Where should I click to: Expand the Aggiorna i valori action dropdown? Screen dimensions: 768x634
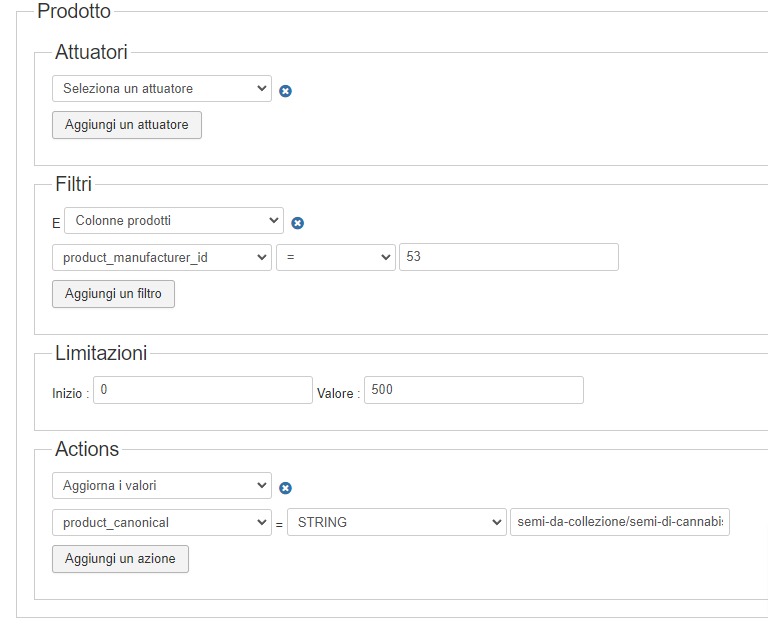pos(161,485)
